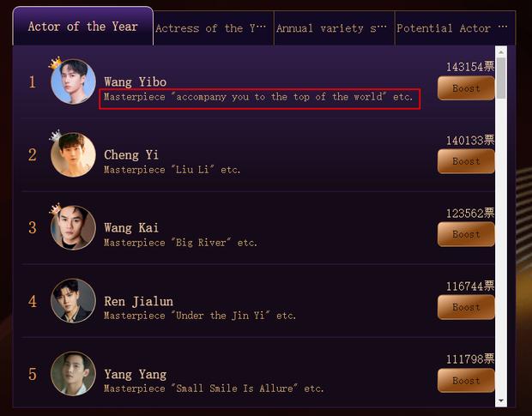532x416 pixels.
Task: Click the scrollbar thumb handle
Action: 501,78
